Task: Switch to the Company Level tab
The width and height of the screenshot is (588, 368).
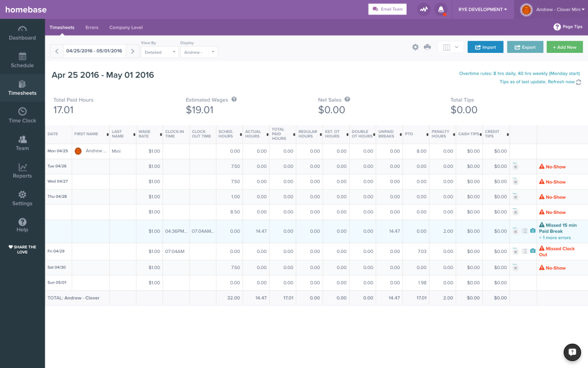Action: click(126, 28)
